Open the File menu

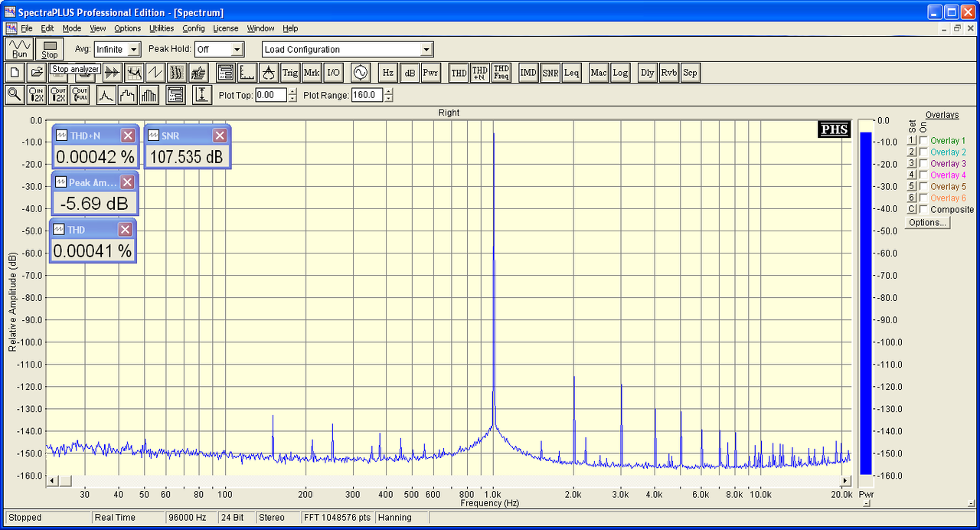[26, 28]
